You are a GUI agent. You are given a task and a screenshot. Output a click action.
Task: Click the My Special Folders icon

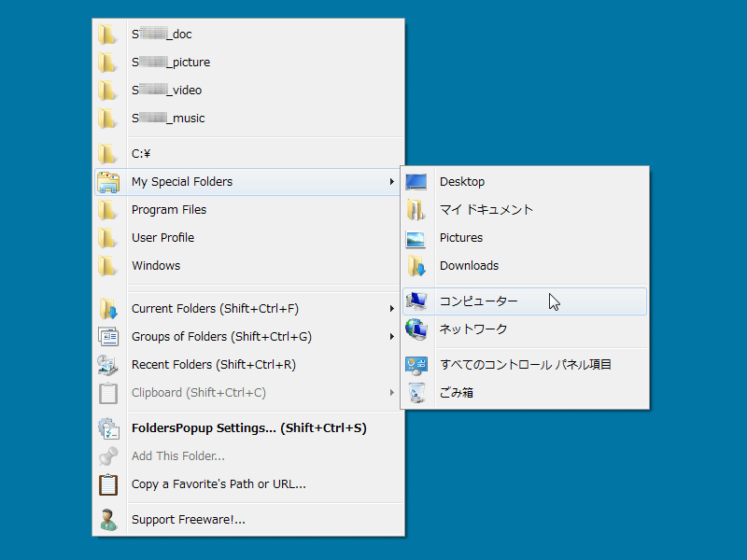click(108, 182)
